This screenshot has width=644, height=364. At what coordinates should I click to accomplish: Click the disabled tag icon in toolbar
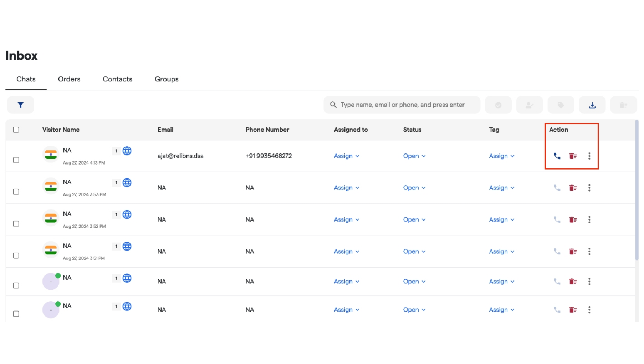coord(561,105)
